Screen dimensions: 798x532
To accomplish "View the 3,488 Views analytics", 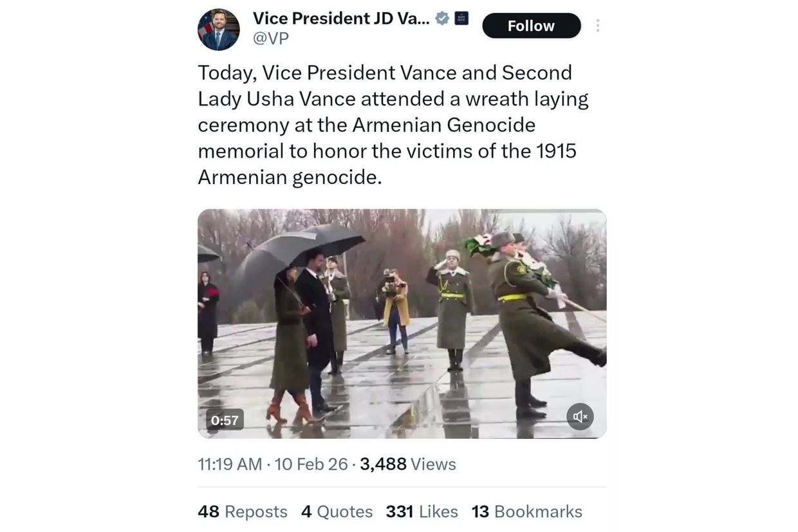I will (x=408, y=464).
